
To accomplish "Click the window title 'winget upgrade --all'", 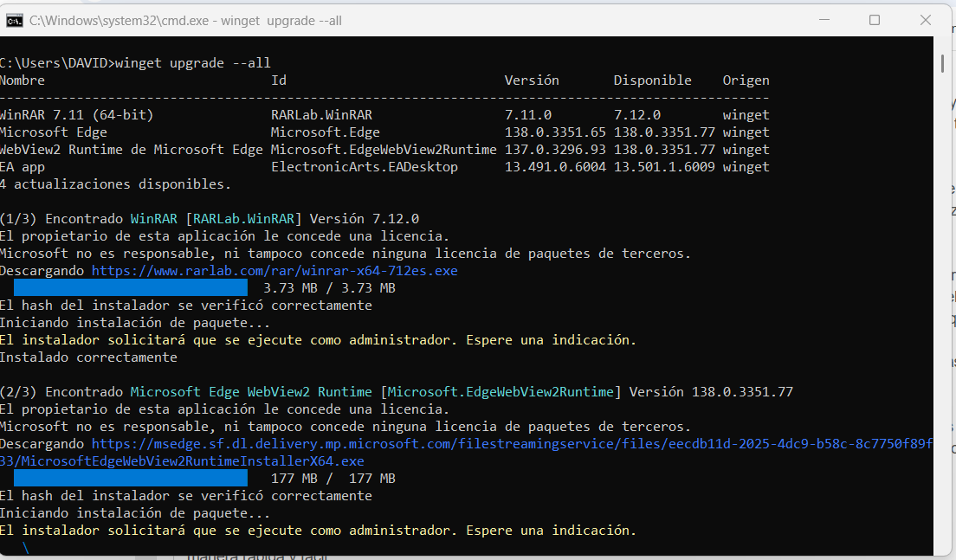I will pyautogui.click(x=281, y=21).
